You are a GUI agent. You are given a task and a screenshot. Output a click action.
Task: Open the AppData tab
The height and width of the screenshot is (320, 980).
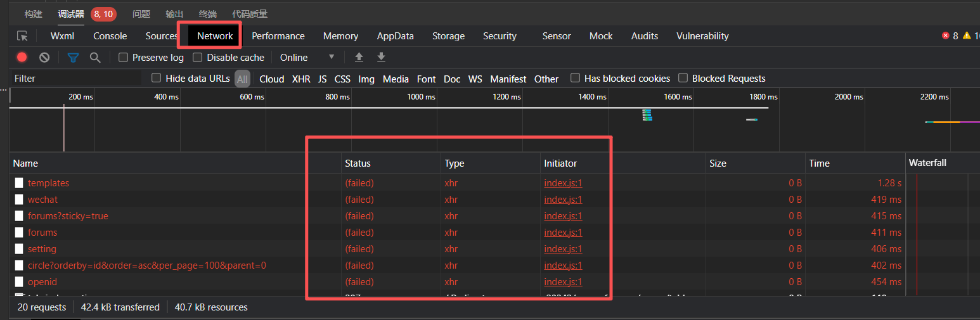point(395,36)
